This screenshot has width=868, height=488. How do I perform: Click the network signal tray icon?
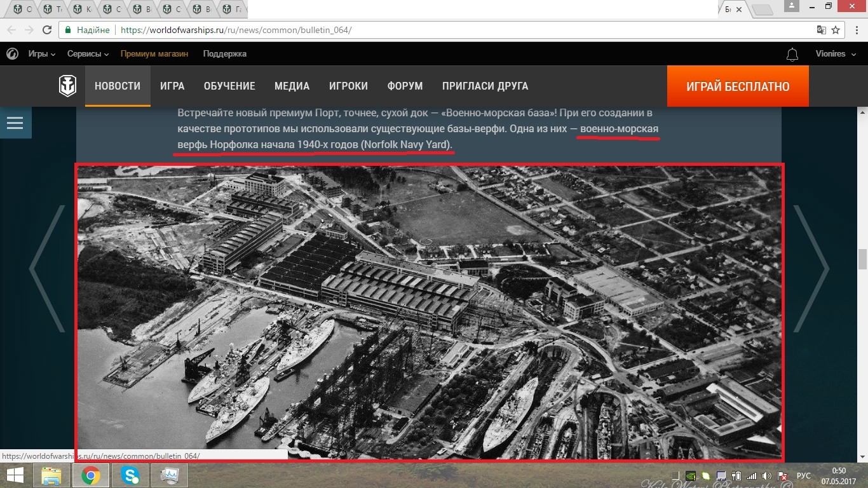pos(752,475)
